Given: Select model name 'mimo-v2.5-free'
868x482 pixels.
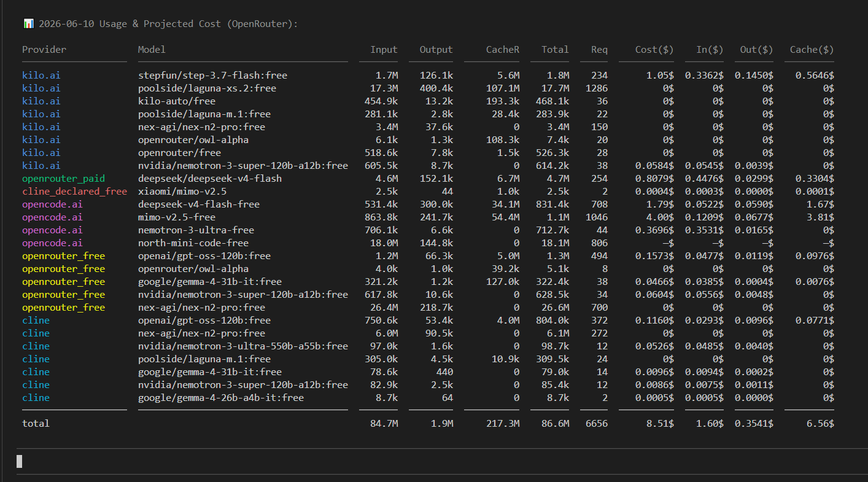Looking at the screenshot, I should (177, 217).
